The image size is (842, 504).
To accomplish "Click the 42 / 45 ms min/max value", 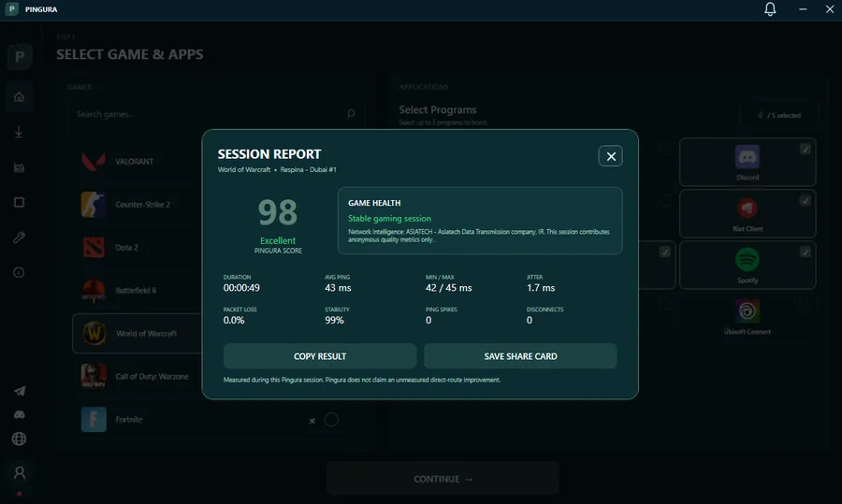I will click(x=449, y=288).
